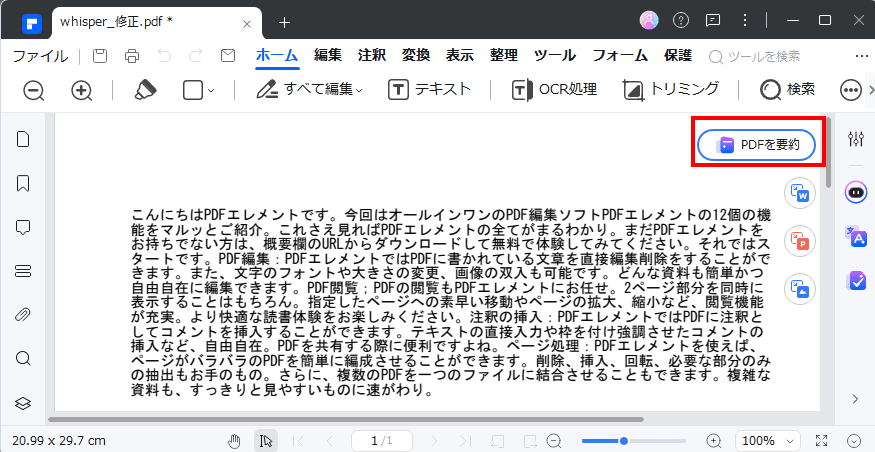Open the form fields panel icon
The image size is (875, 452).
[23, 271]
